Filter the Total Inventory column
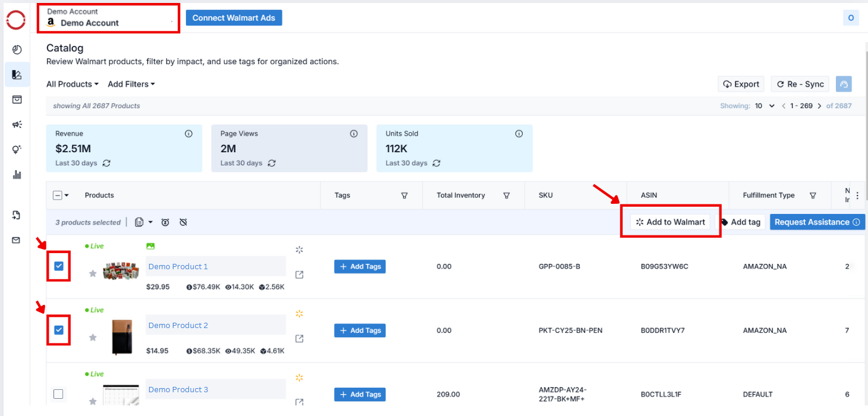The height and width of the screenshot is (416, 868). (x=507, y=196)
